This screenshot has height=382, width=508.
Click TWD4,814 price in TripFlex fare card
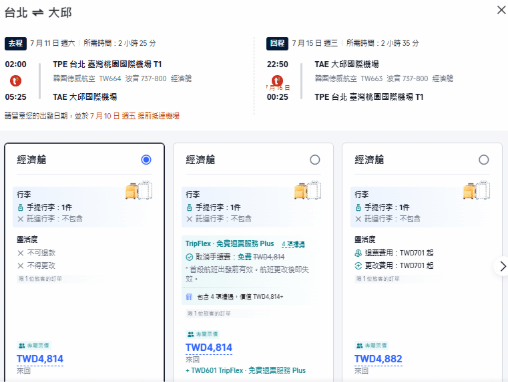(x=209, y=348)
